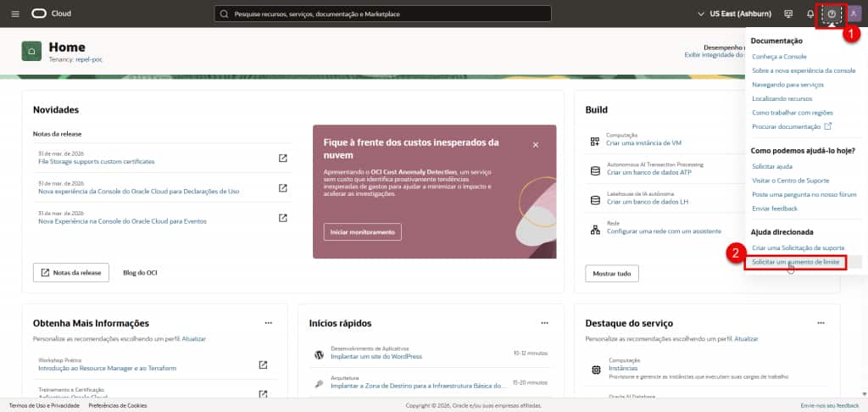
Task: Click the Rede network icon
Action: point(595,230)
